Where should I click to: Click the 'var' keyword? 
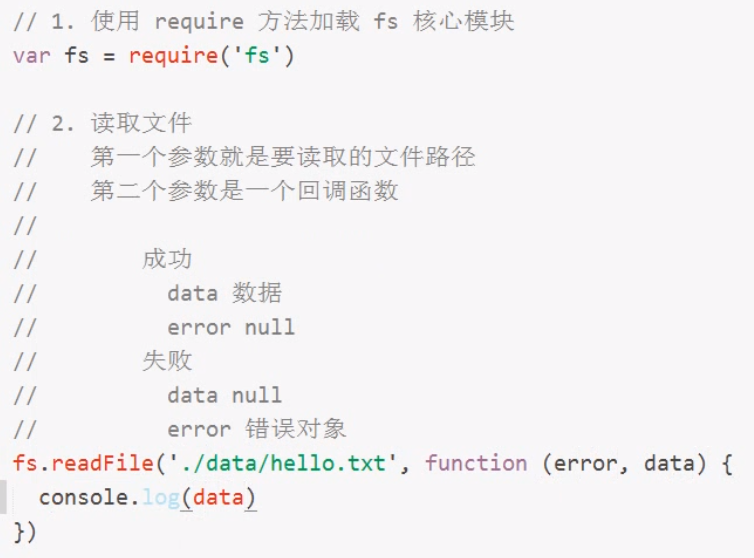[32, 55]
